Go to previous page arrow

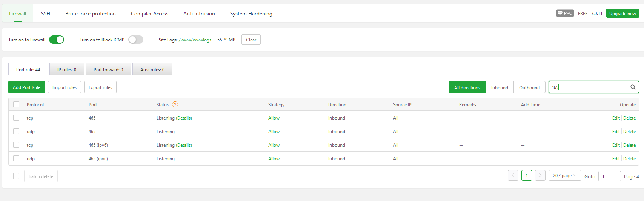(x=513, y=175)
